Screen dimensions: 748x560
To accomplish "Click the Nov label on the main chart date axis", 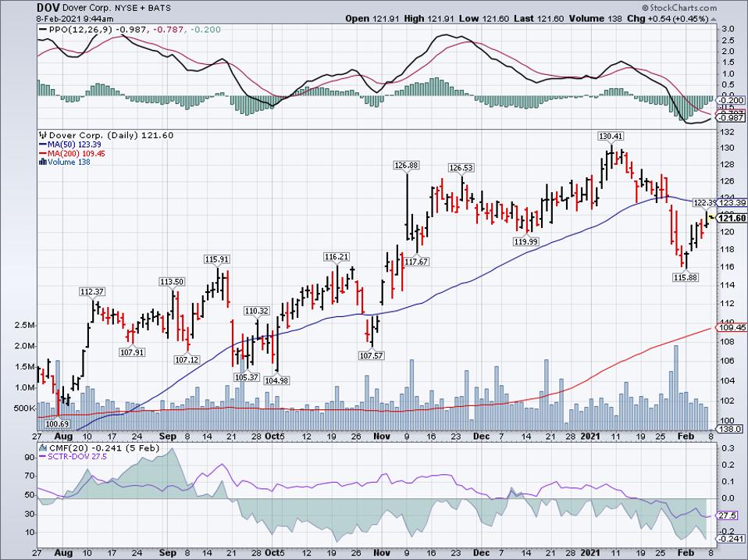I will click(382, 437).
